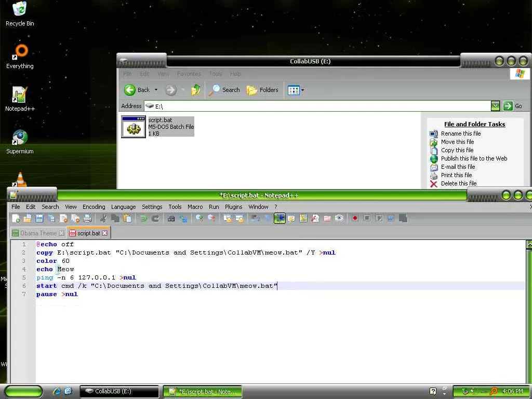532x399 pixels.
Task: Click the Open file toolbar icon
Action: pos(28,219)
